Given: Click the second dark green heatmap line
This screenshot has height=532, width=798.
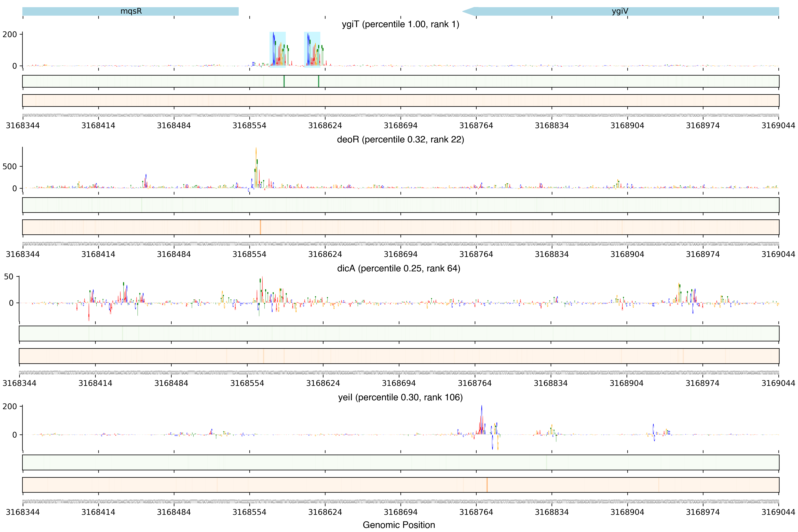Looking at the screenshot, I should (x=319, y=81).
